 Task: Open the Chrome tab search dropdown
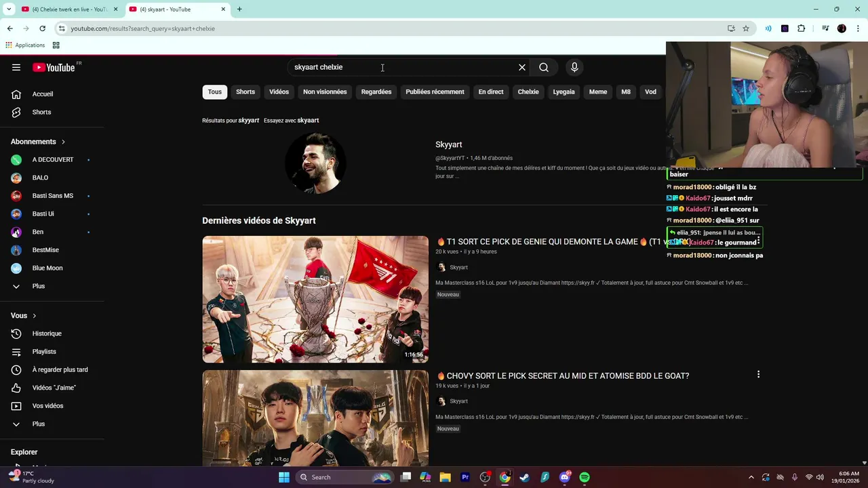pyautogui.click(x=9, y=9)
